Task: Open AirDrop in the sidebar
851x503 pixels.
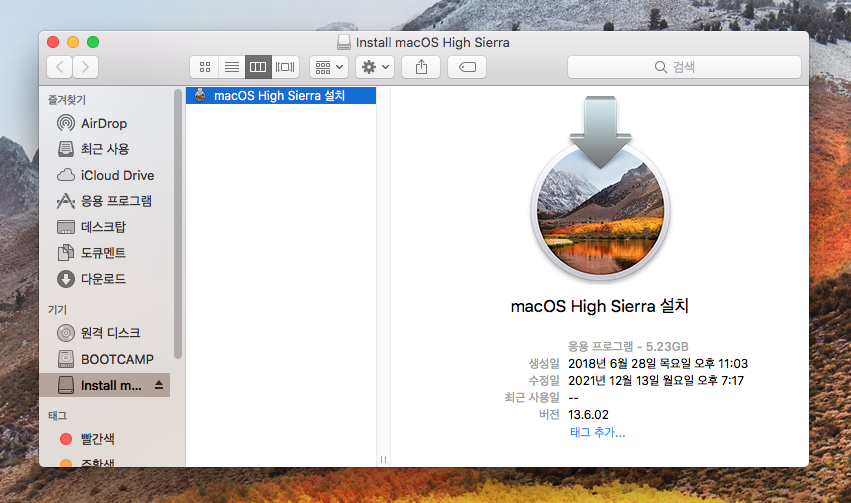Action: pyautogui.click(x=104, y=123)
